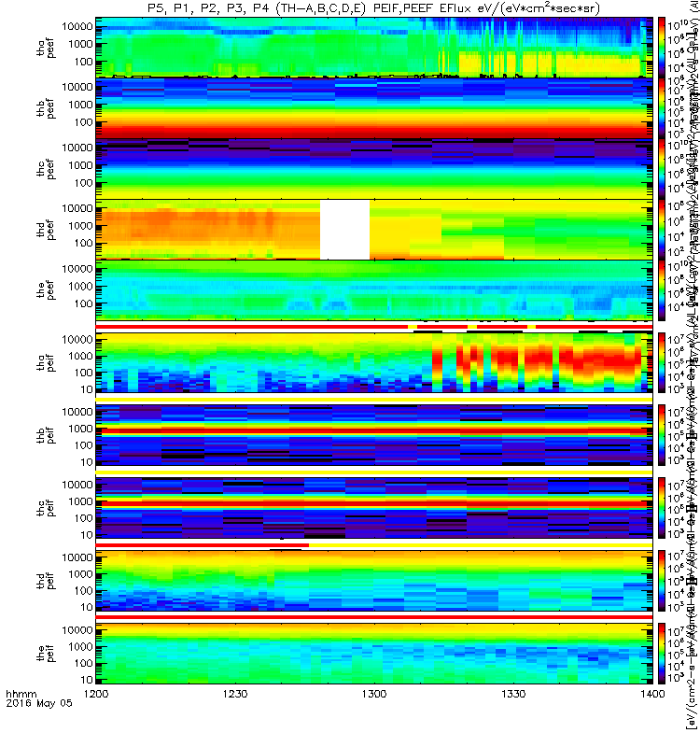The height and width of the screenshot is (747, 700).
Task: Click the red burst region in tha peif
Action: click(538, 360)
